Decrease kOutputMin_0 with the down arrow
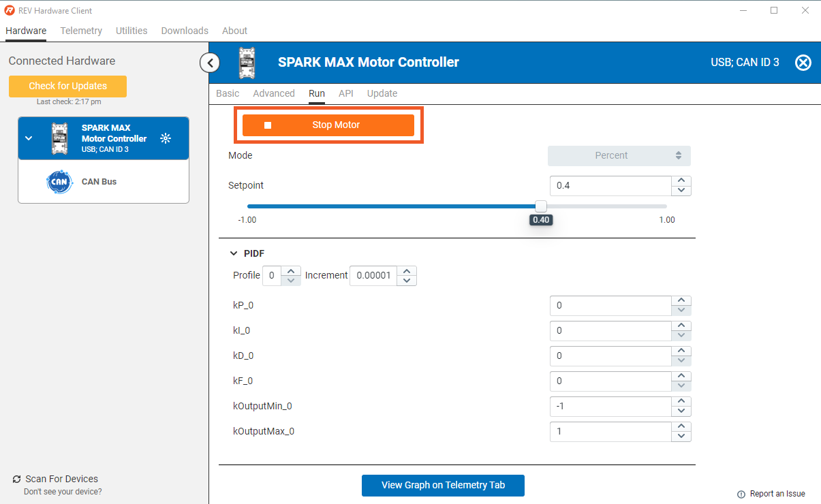Screen dimensions: 821x504 pos(681,411)
